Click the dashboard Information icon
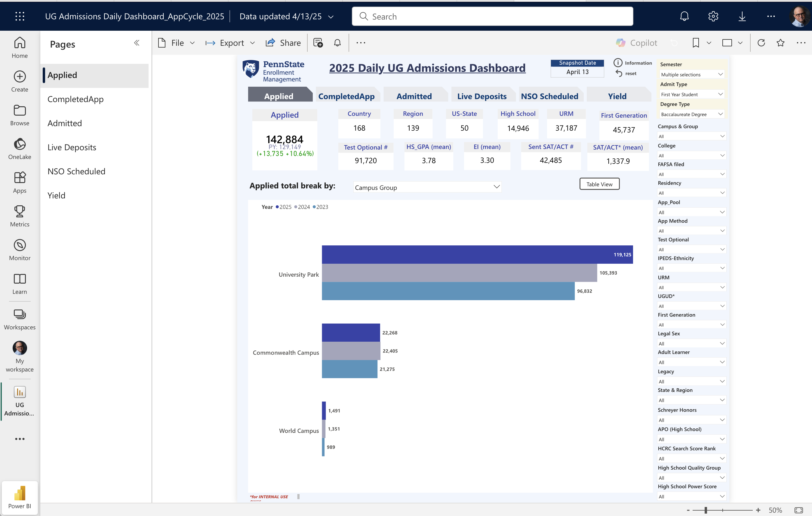812x516 pixels. point(618,63)
